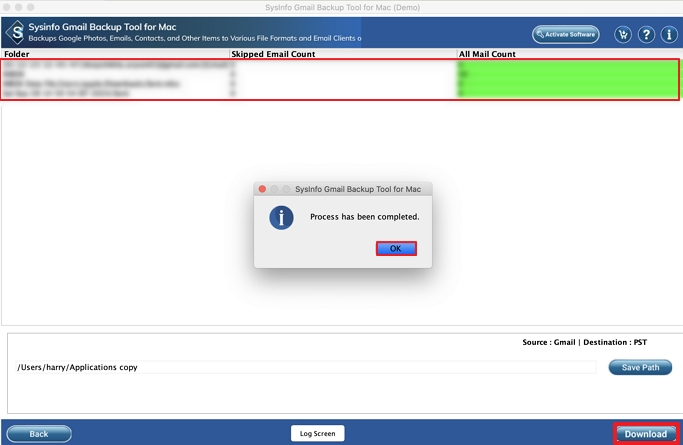
Task: Click the Save Path button
Action: (640, 367)
